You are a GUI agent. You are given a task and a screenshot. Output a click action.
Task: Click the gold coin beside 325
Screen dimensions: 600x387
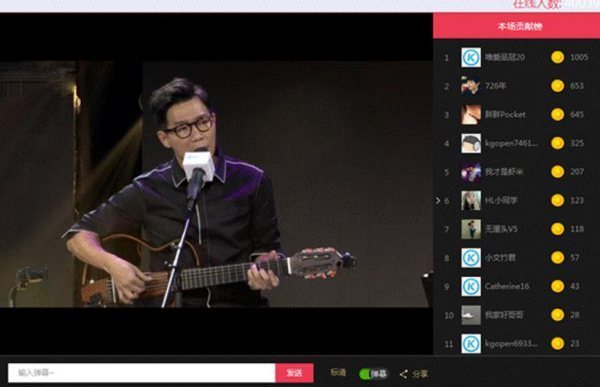click(558, 143)
